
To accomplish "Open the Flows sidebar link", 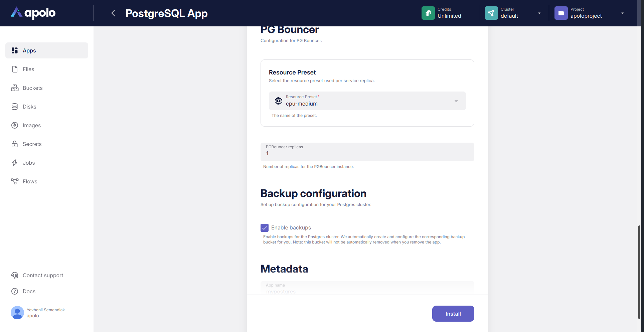I will (30, 181).
